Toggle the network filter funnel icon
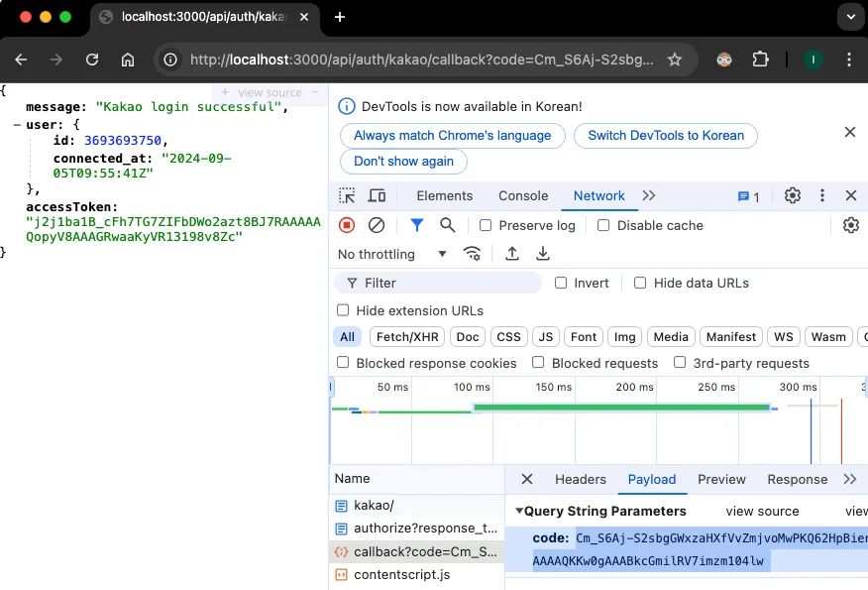Viewport: 868px width, 590px height. 417,225
